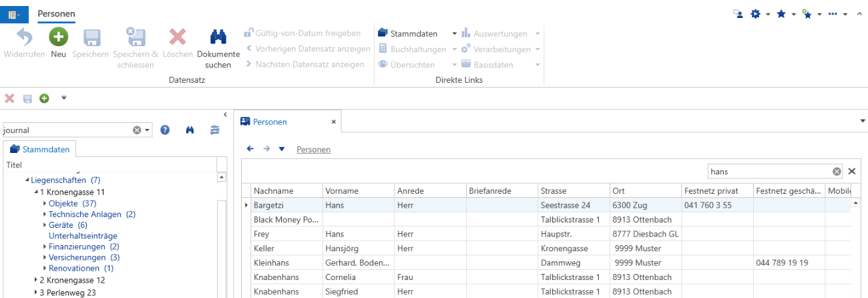Image resolution: width=868 pixels, height=298 pixels.
Task: Go back with the left arrow
Action: click(x=250, y=149)
